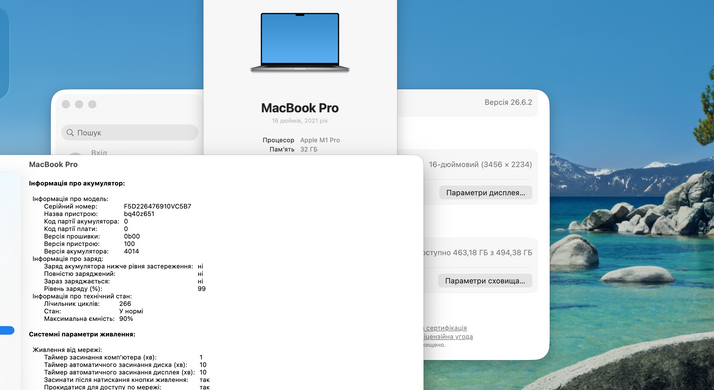Click the "Код партії акумулятора:" row label
This screenshot has height=390, width=714.
[82, 221]
